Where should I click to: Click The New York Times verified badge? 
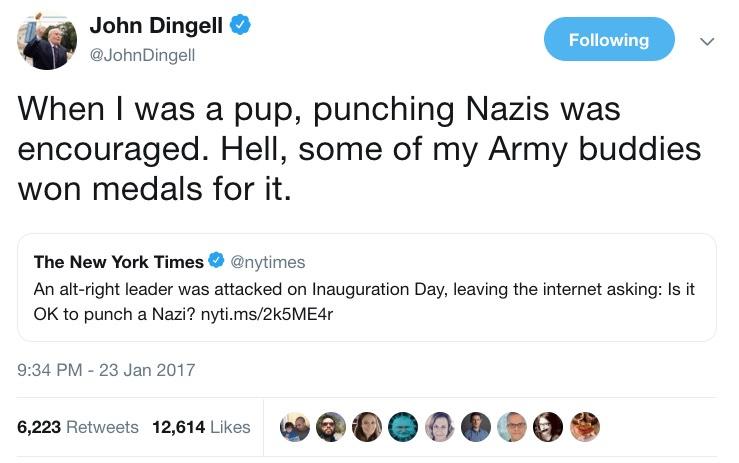click(x=216, y=262)
